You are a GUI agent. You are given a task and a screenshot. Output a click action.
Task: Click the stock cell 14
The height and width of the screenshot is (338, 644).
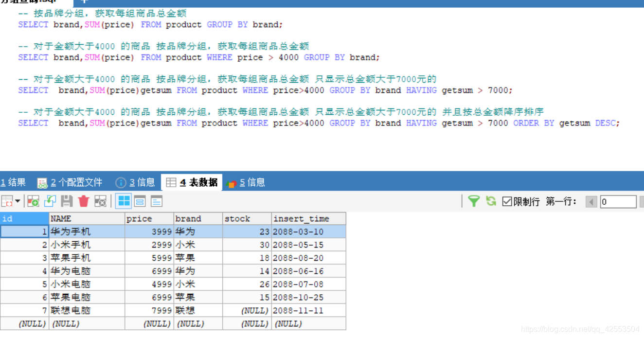coord(247,271)
